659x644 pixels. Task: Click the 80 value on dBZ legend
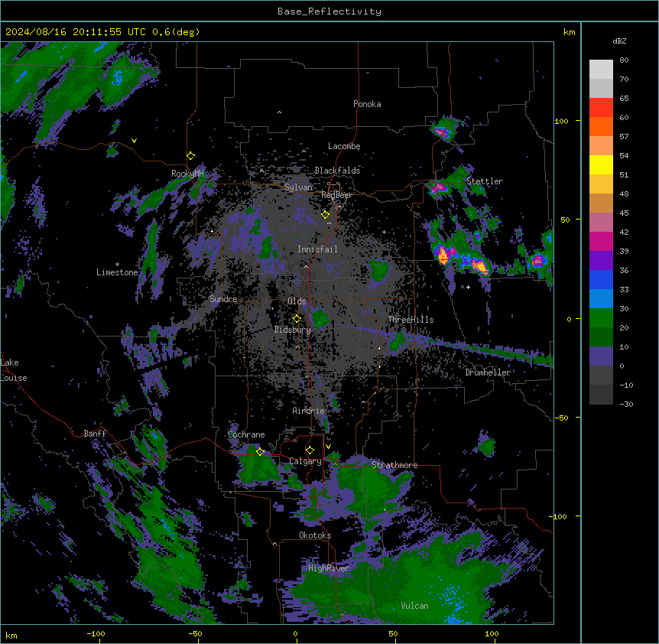coord(624,60)
